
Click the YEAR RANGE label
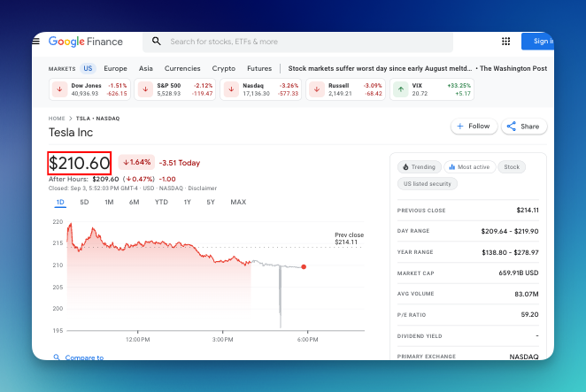415,252
